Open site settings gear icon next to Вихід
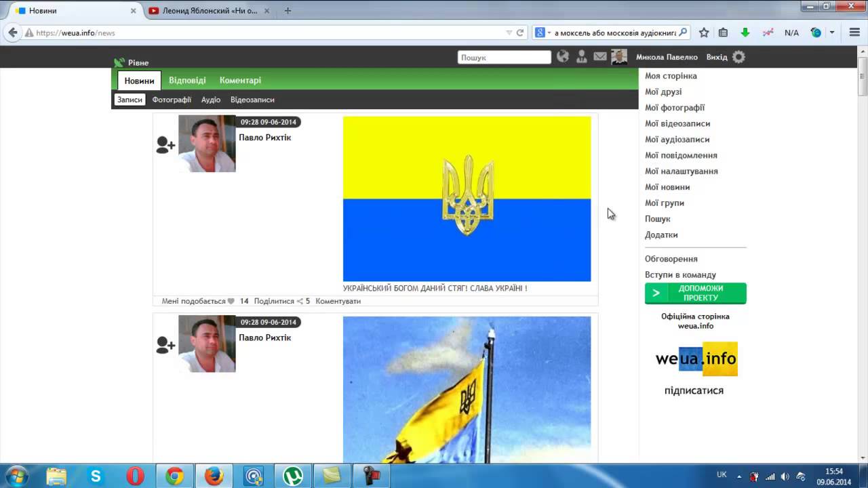 738,57
